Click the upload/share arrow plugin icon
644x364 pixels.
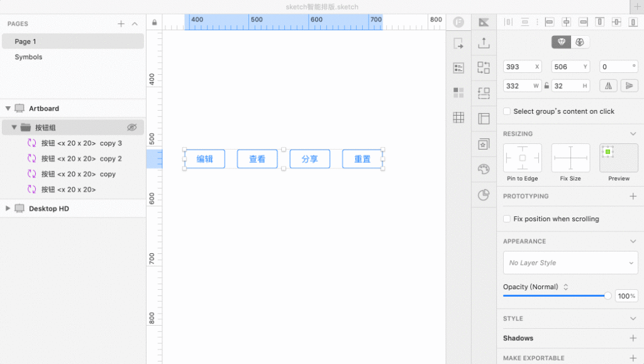click(484, 43)
